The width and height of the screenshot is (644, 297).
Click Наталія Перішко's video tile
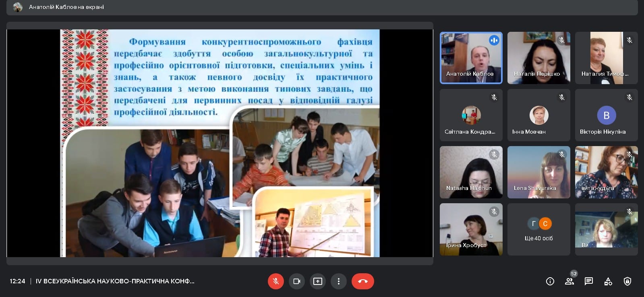coord(538,58)
